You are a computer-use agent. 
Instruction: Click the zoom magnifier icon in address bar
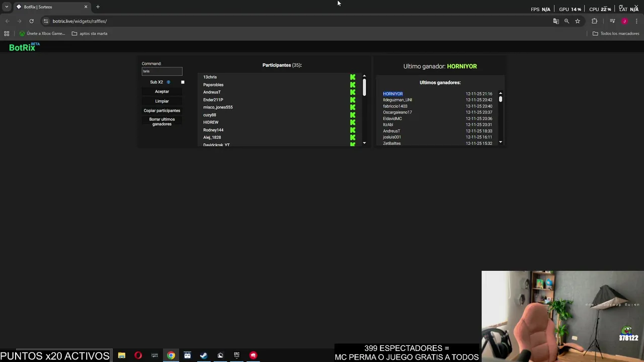click(567, 21)
